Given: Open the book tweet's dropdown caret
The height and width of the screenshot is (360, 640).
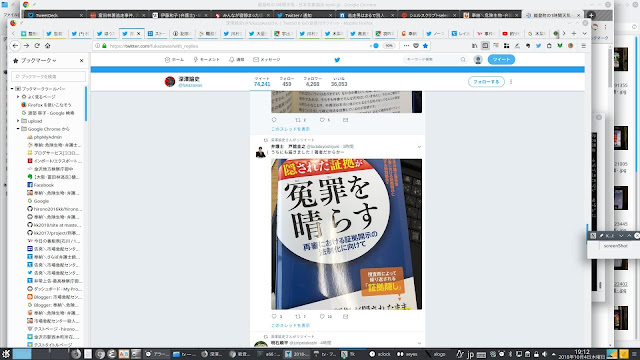Looking at the screenshot, I should [419, 147].
